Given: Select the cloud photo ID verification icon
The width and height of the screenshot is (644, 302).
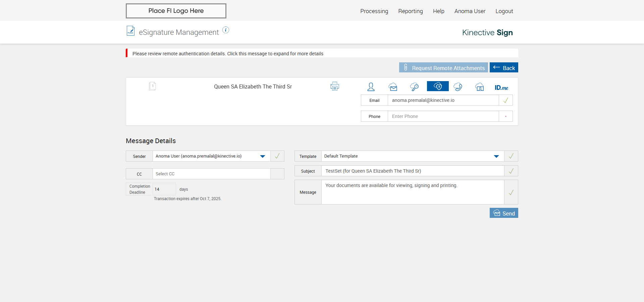Looking at the screenshot, I should [480, 87].
